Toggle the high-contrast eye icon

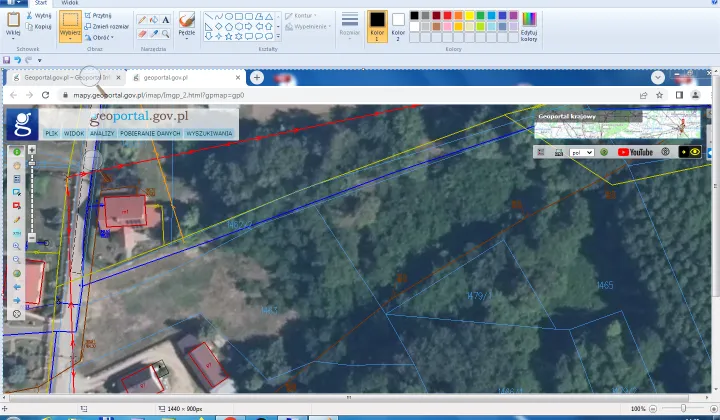click(697, 152)
